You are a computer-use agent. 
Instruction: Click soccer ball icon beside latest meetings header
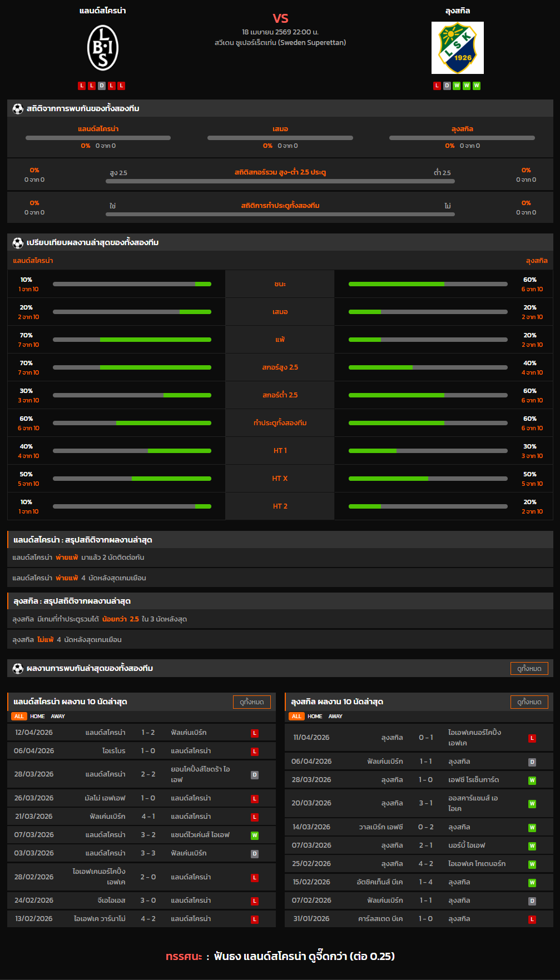coord(18,669)
